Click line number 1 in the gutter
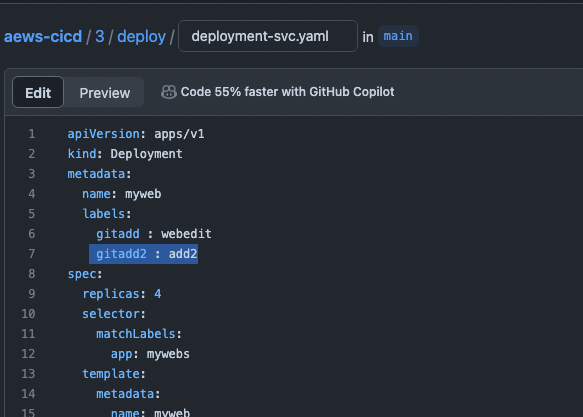583x417 pixels. tap(32, 134)
